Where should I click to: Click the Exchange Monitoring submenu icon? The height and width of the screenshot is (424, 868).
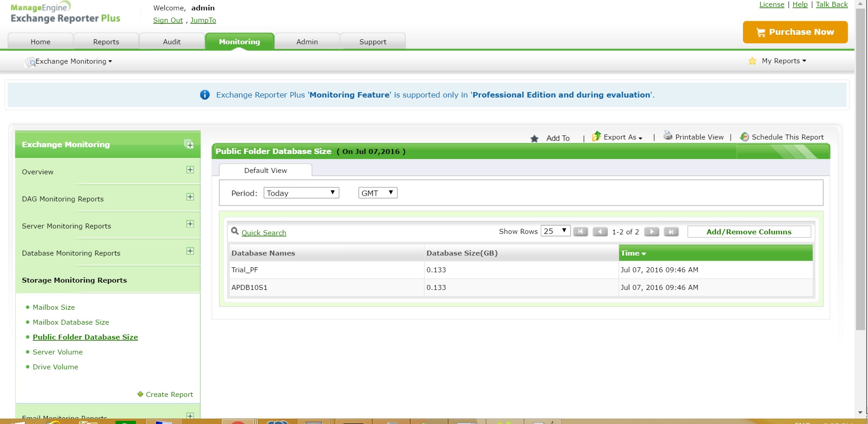(x=30, y=62)
